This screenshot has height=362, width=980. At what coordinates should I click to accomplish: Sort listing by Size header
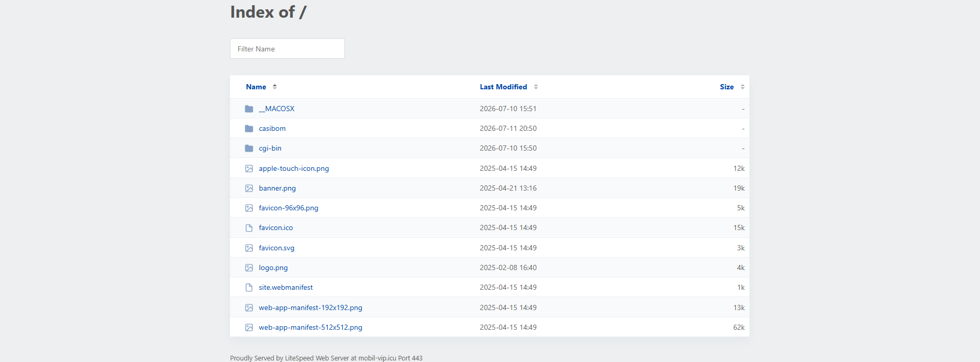click(x=727, y=87)
